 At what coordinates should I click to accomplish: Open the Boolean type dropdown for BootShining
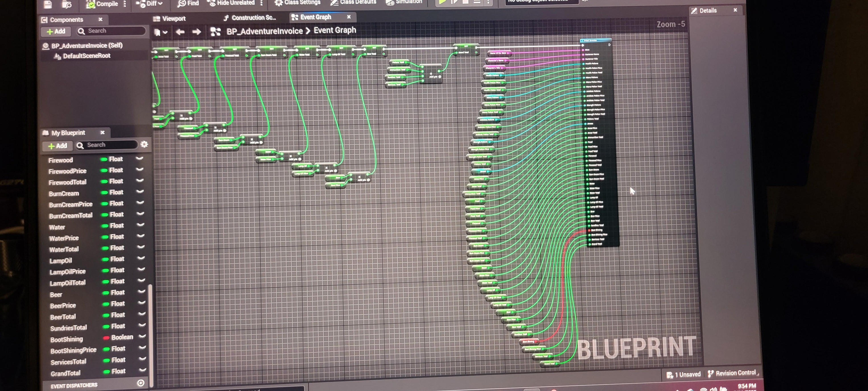pyautogui.click(x=118, y=337)
